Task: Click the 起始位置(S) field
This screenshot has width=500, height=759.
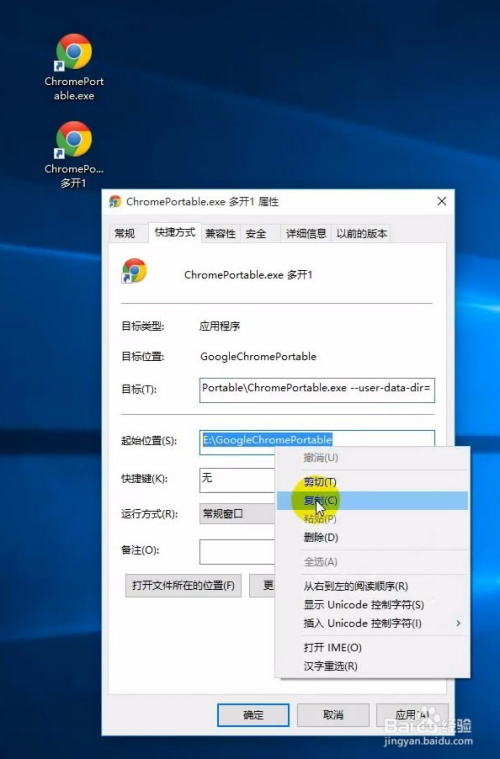Action: (x=317, y=441)
